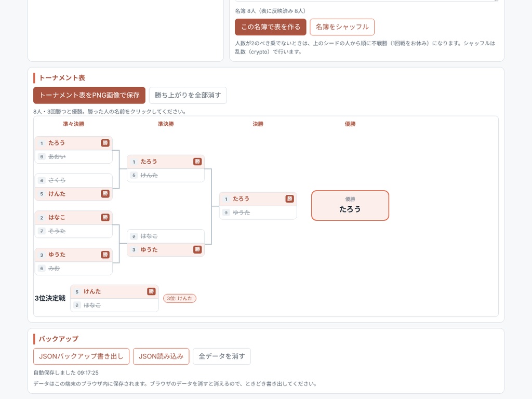Click the 準決勝 column header
532x399 pixels.
point(166,124)
